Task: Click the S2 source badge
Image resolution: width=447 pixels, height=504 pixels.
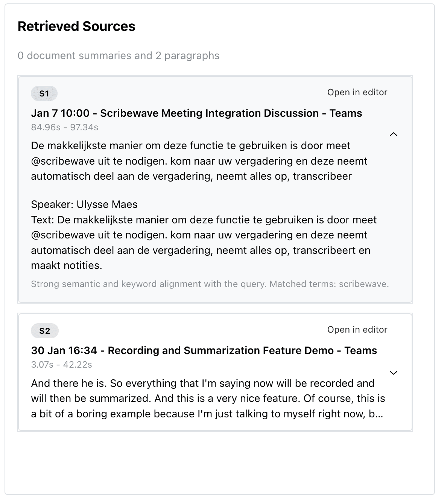Action: (x=44, y=331)
